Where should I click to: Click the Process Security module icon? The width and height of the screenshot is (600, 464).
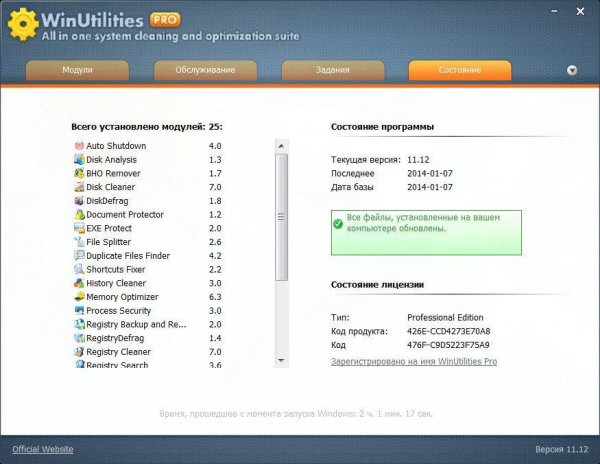pyautogui.click(x=79, y=311)
